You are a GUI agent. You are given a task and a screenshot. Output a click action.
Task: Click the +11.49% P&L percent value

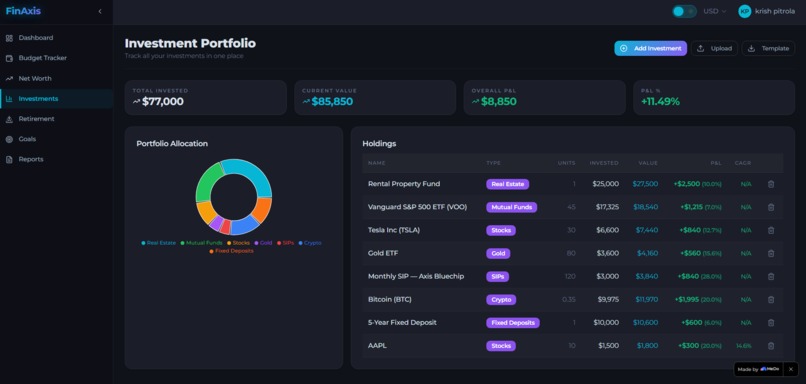(x=660, y=102)
